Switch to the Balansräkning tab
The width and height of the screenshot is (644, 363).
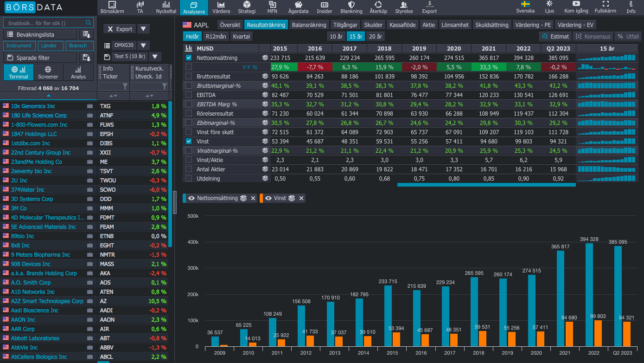[x=309, y=25]
